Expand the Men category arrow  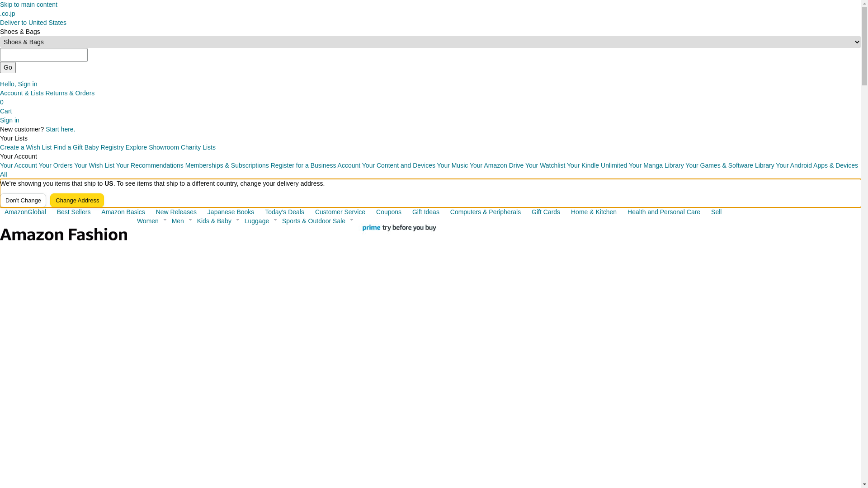[190, 220]
